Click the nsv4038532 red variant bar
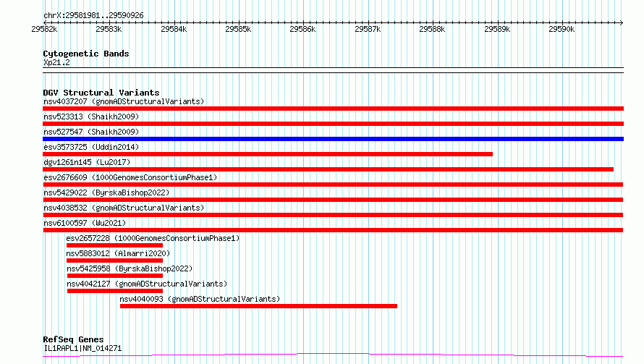Viewport: 644px width, 364px height. (x=333, y=215)
